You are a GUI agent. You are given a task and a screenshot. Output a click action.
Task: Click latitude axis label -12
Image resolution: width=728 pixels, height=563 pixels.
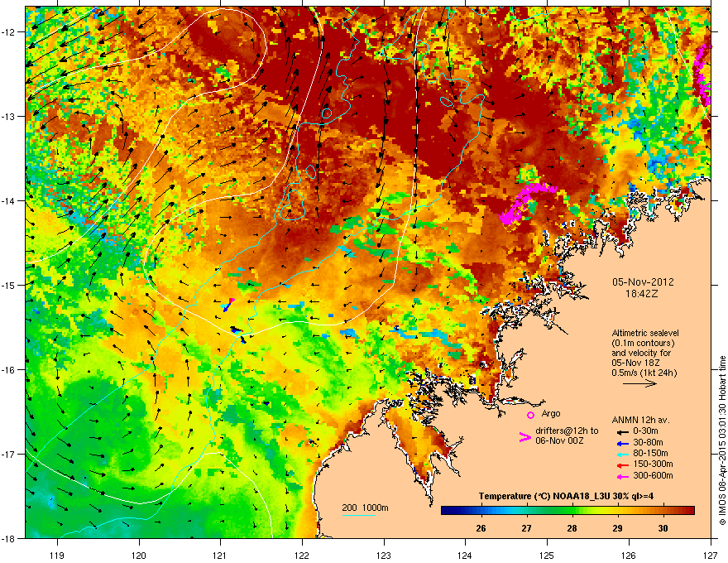coord(7,32)
